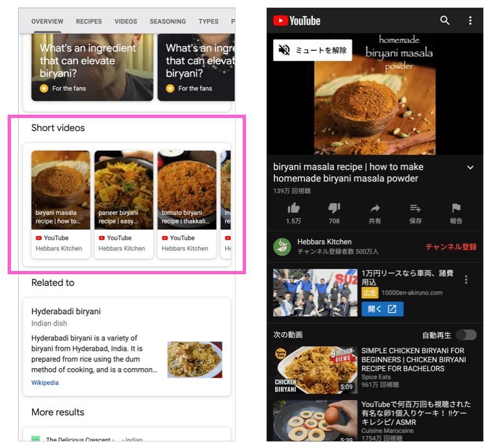Play the homemade biryani masala powder video
The width and height of the screenshot is (492, 448).
pyautogui.click(x=374, y=94)
